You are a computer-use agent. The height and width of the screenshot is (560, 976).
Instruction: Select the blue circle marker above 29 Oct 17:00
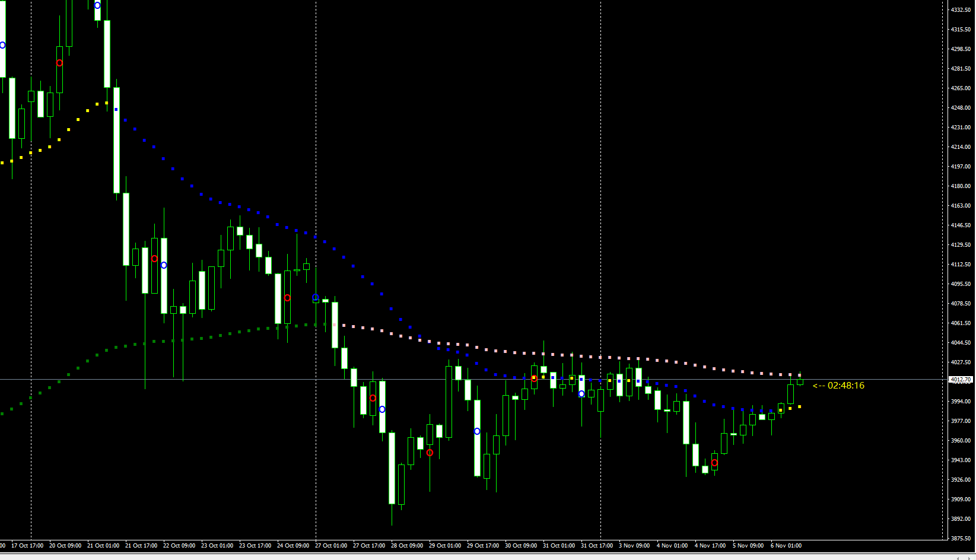(477, 431)
